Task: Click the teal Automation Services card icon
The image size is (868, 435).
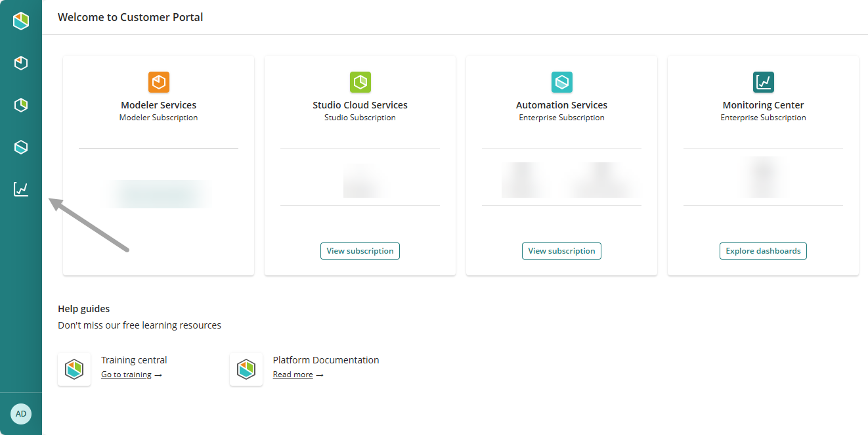Action: pos(562,82)
